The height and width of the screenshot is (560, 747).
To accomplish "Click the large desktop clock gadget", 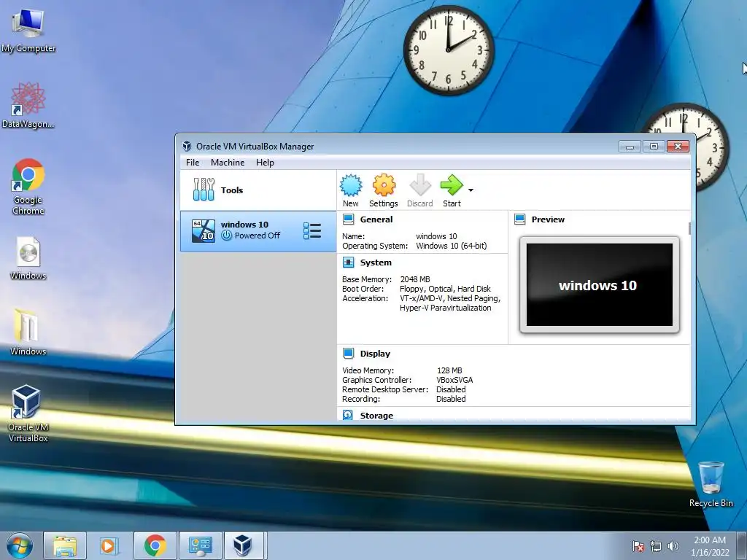I will point(449,50).
